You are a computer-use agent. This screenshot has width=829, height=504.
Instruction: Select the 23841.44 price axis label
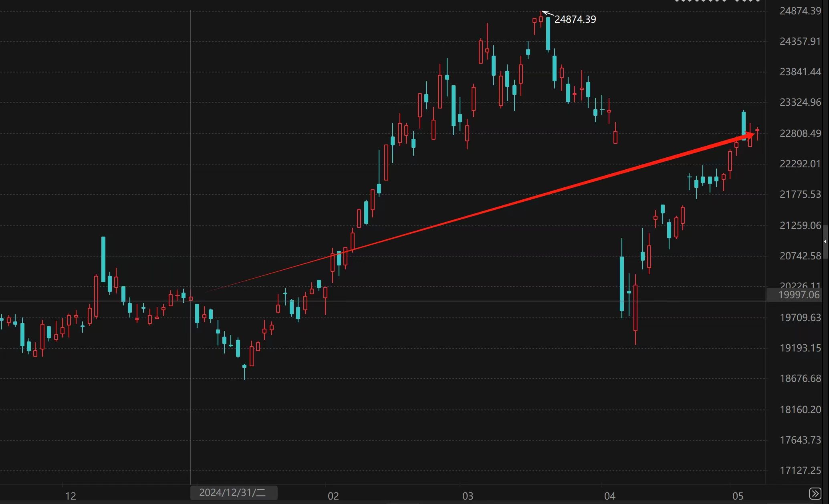pyautogui.click(x=800, y=72)
